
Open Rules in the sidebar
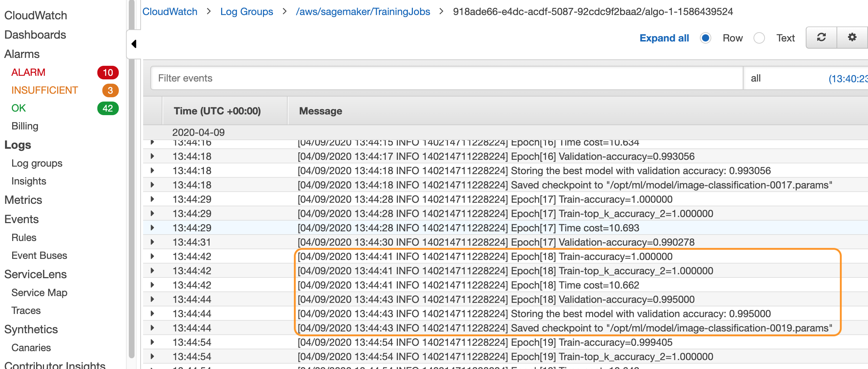pos(24,237)
